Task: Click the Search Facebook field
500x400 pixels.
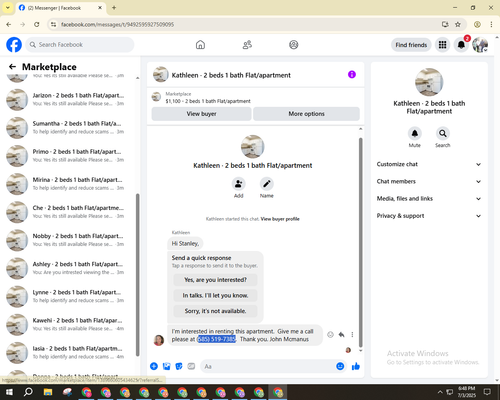Action: (80, 45)
